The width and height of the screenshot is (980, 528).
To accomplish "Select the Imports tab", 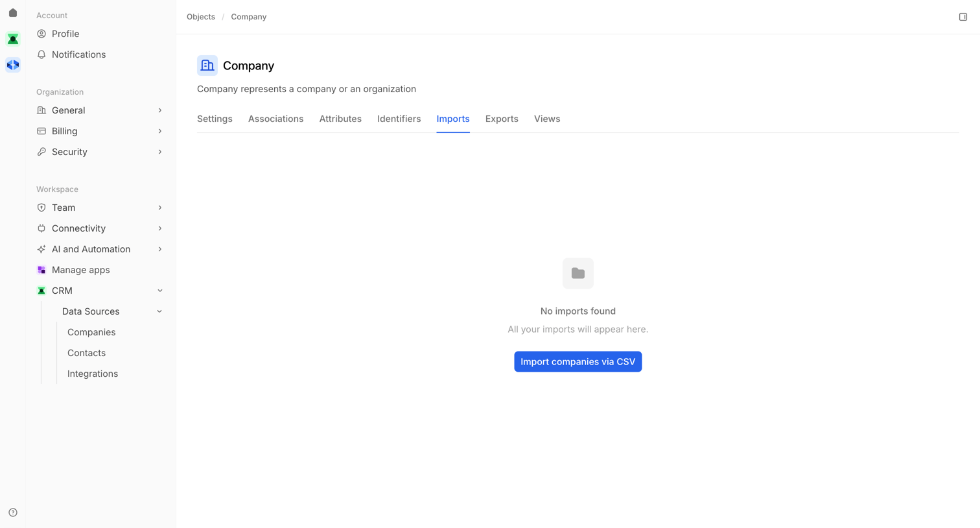I will point(453,119).
